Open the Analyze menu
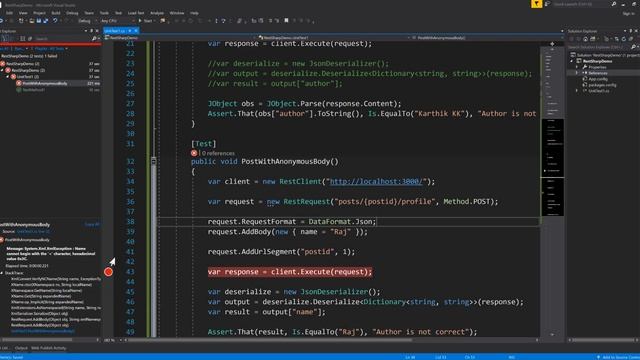The image size is (640, 360). pyautogui.click(x=157, y=13)
